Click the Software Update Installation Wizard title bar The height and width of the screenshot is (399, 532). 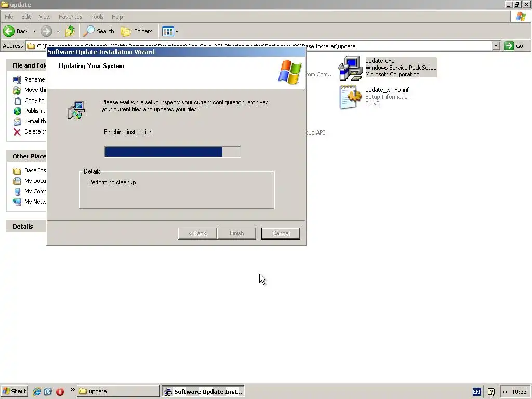click(176, 52)
